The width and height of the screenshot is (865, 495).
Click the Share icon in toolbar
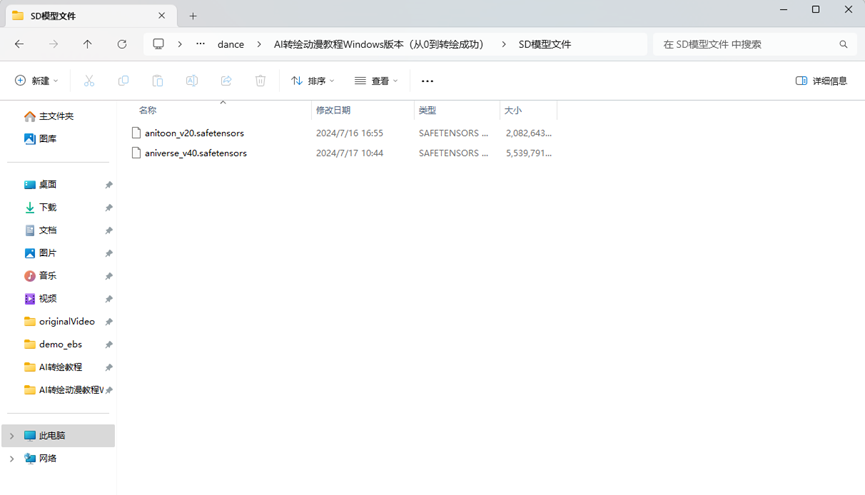[226, 81]
